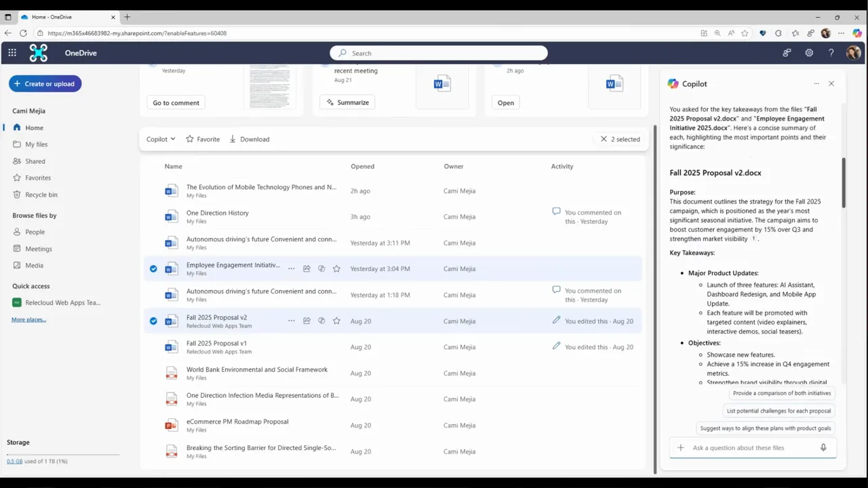The image size is (868, 488).
Task: Click Download in the command bar
Action: [x=249, y=139]
